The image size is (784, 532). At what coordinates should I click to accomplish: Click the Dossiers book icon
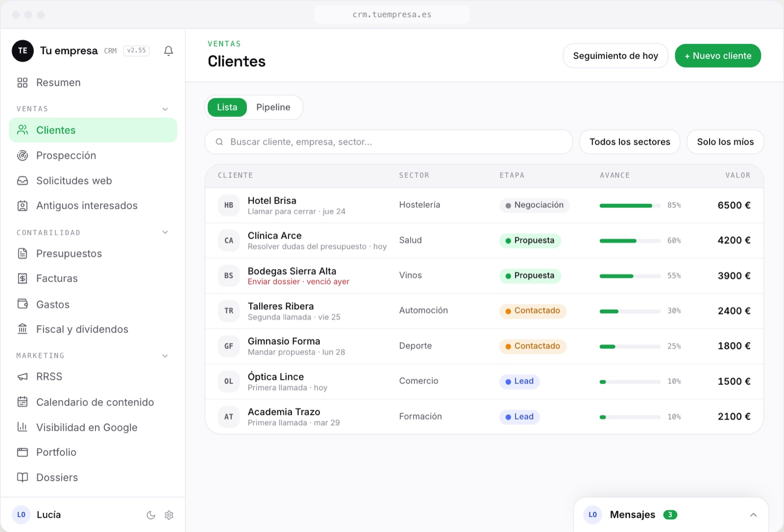click(x=23, y=478)
